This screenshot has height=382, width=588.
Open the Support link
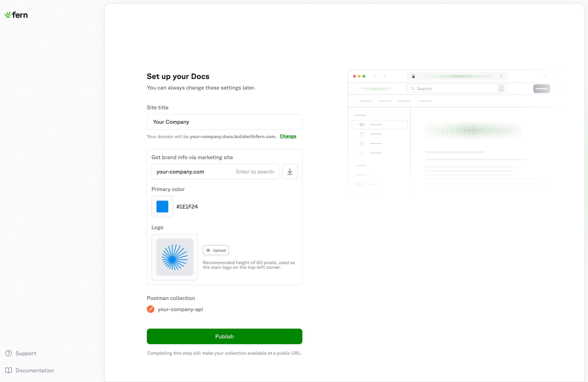click(26, 353)
